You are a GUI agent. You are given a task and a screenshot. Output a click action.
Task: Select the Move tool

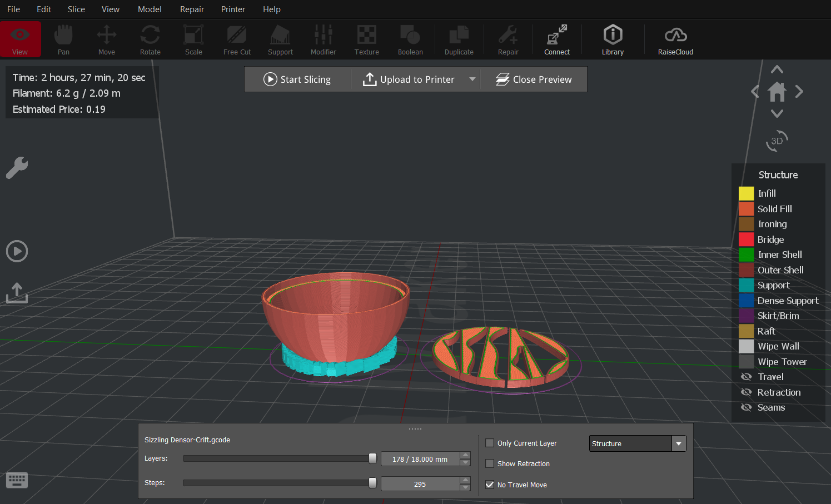click(x=107, y=39)
